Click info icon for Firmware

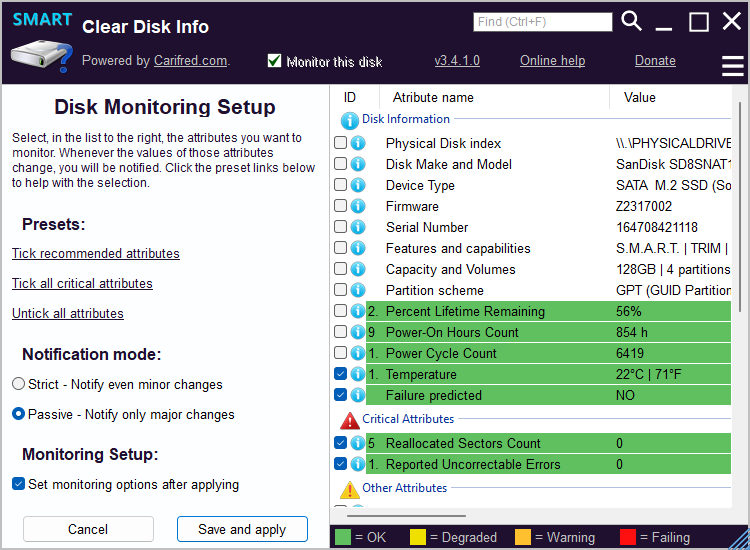[x=358, y=206]
